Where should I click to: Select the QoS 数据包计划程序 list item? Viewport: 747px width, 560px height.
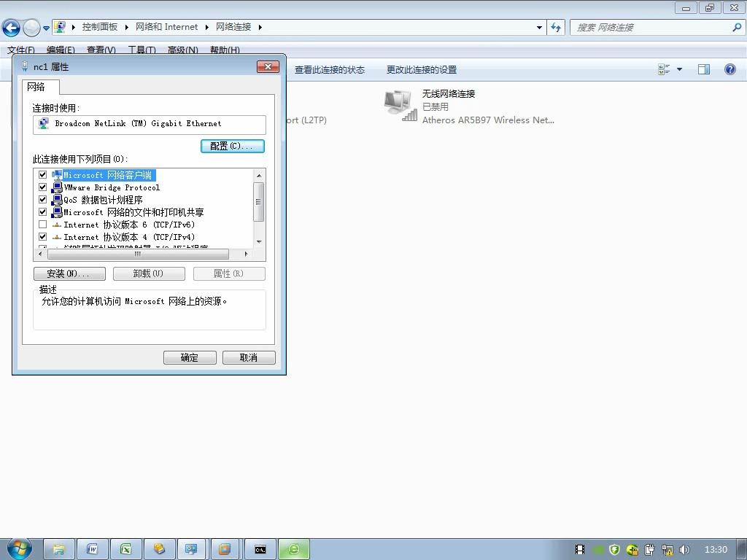(104, 200)
